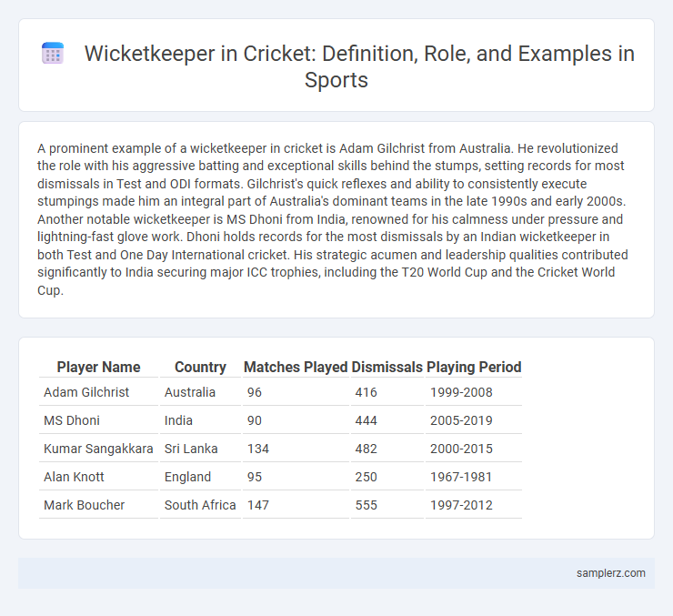673x616 pixels.
Task: Click the England country cell
Action: point(200,477)
